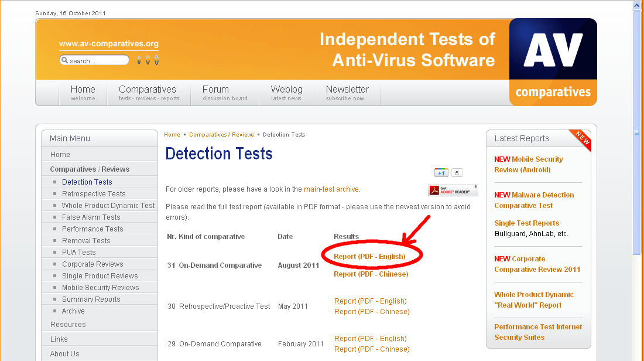This screenshot has width=644, height=361.
Task: Select the medium font size icon
Action: pos(148,60)
